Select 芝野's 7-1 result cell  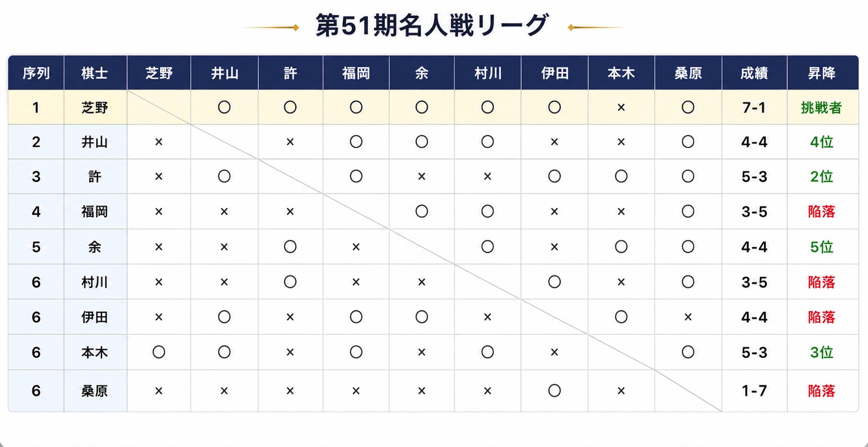(x=754, y=107)
